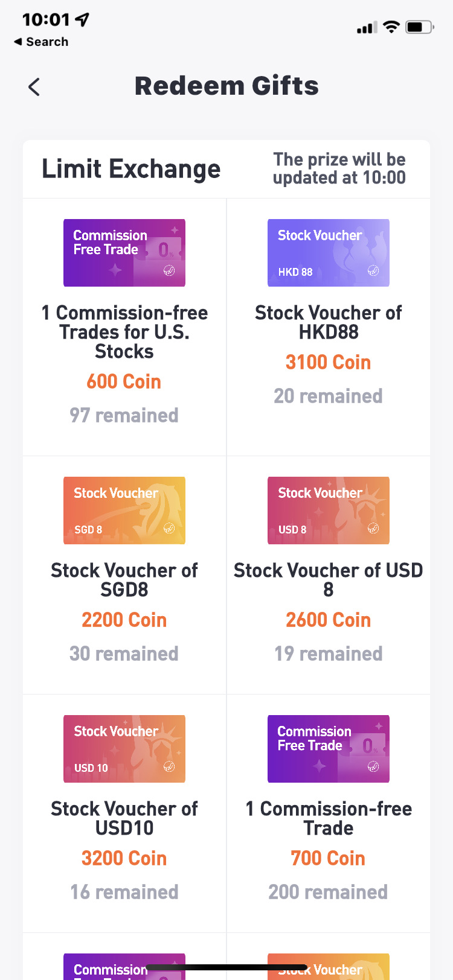Screen dimensions: 453x980
Task: Tap the 2600 Coin price label
Action: coord(328,620)
